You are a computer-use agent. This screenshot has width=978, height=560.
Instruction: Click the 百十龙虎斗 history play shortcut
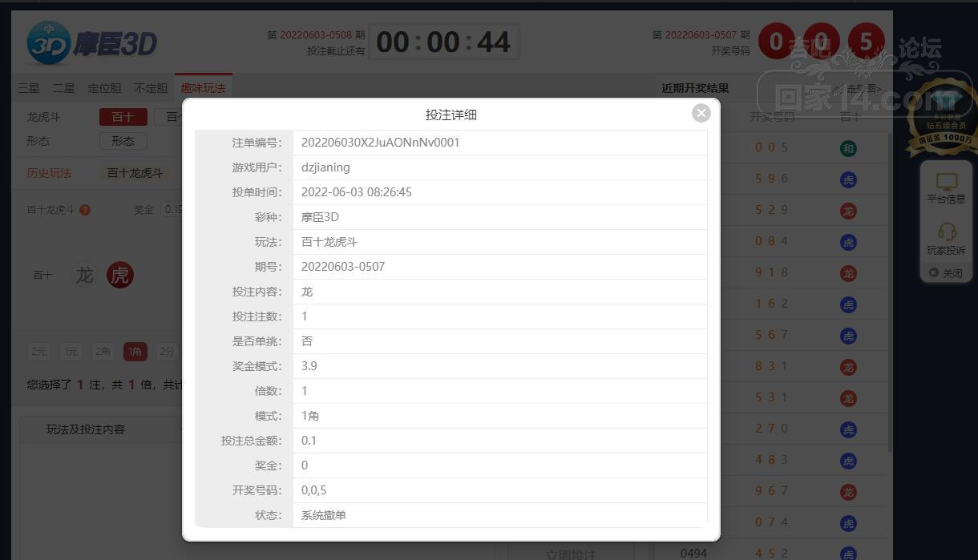coord(135,173)
